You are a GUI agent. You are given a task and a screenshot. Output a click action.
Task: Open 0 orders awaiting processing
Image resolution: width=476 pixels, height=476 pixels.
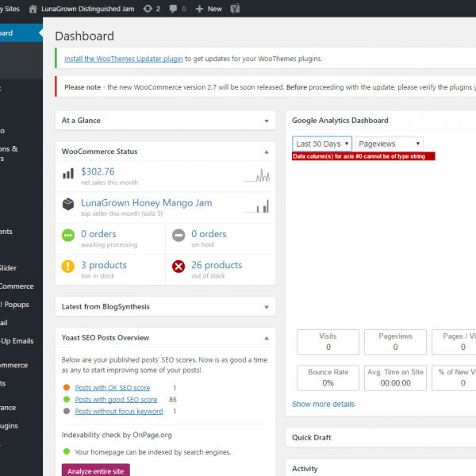point(98,234)
